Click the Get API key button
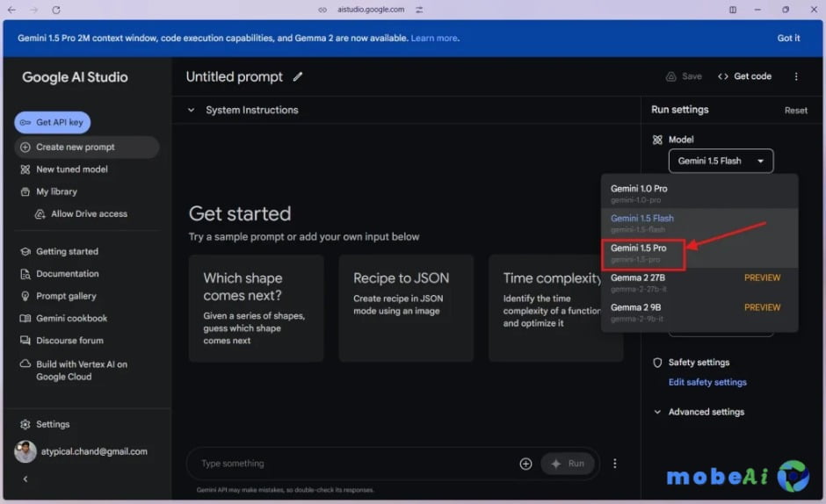This screenshot has width=826, height=504. [53, 123]
